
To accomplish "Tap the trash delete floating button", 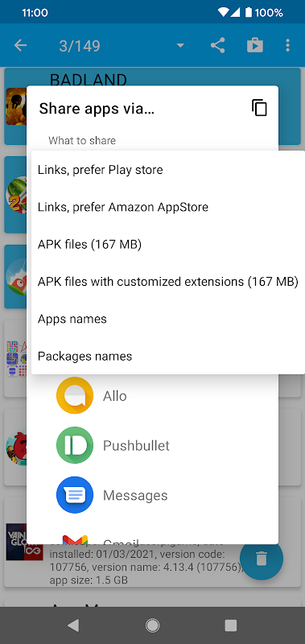I will click(262, 559).
